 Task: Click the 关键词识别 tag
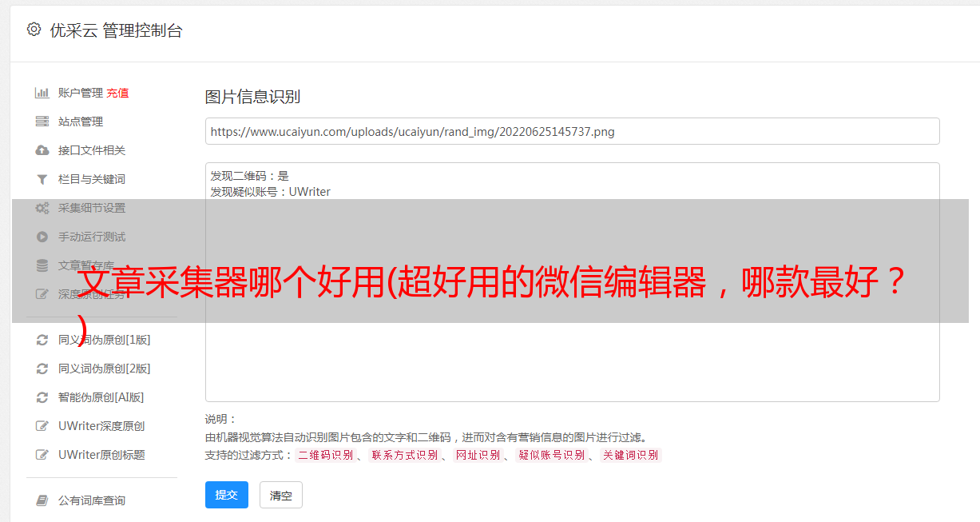[631, 455]
